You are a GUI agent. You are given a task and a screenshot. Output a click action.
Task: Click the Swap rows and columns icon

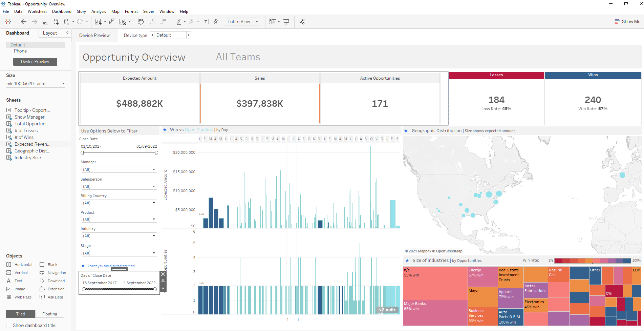[x=141, y=22]
